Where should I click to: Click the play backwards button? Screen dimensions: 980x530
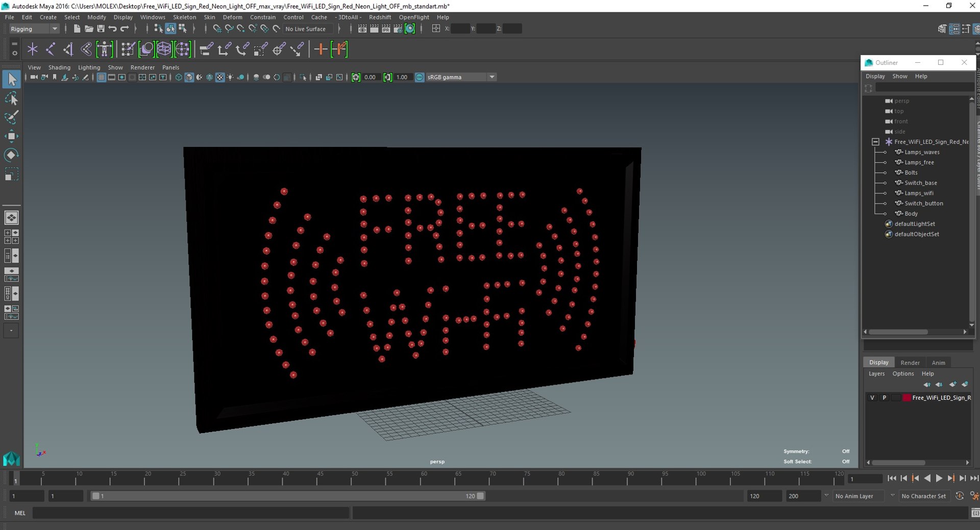coord(927,478)
